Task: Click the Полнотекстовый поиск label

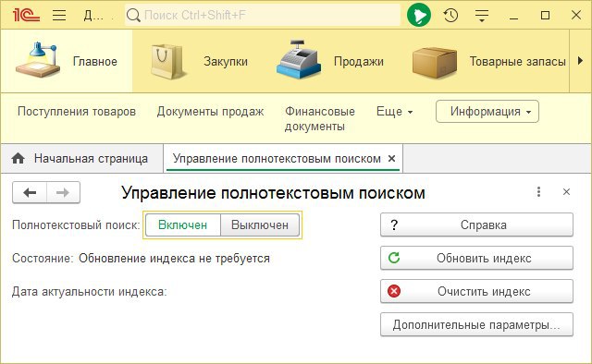Action: tap(76, 225)
